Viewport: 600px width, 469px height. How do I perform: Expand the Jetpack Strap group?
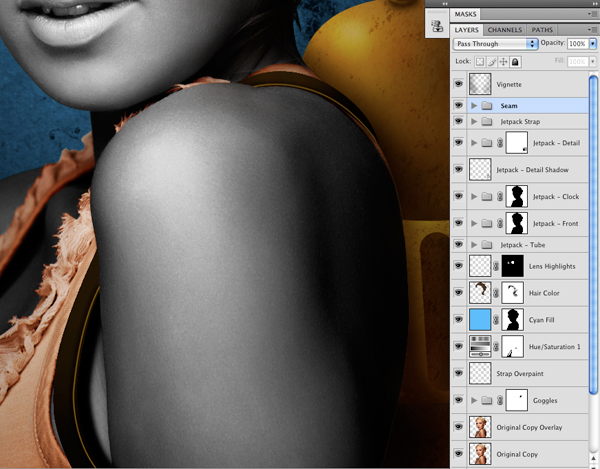474,122
